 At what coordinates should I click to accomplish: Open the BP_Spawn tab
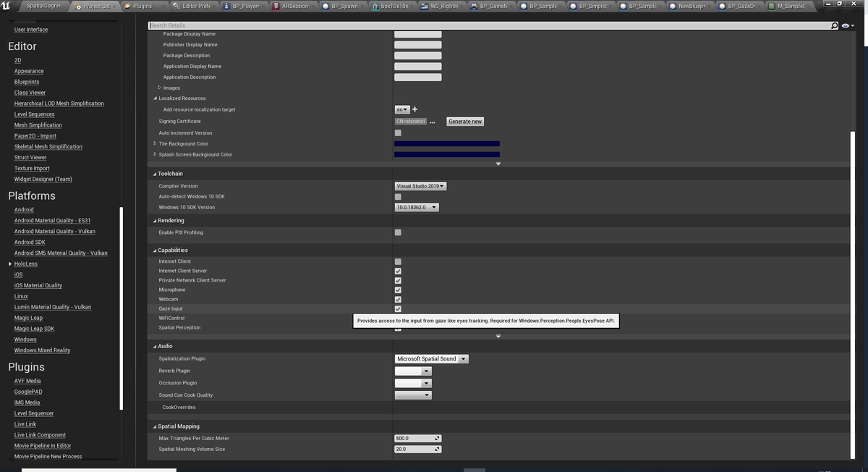click(x=342, y=6)
